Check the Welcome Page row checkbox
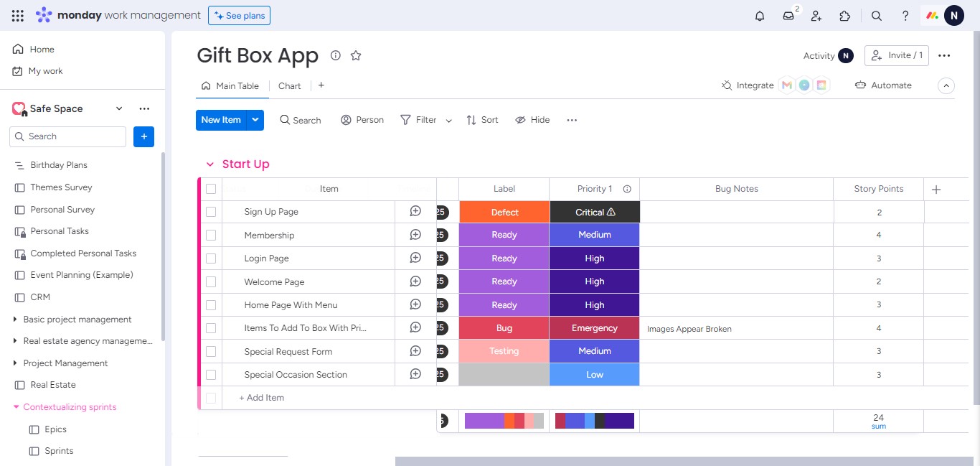 211,281
